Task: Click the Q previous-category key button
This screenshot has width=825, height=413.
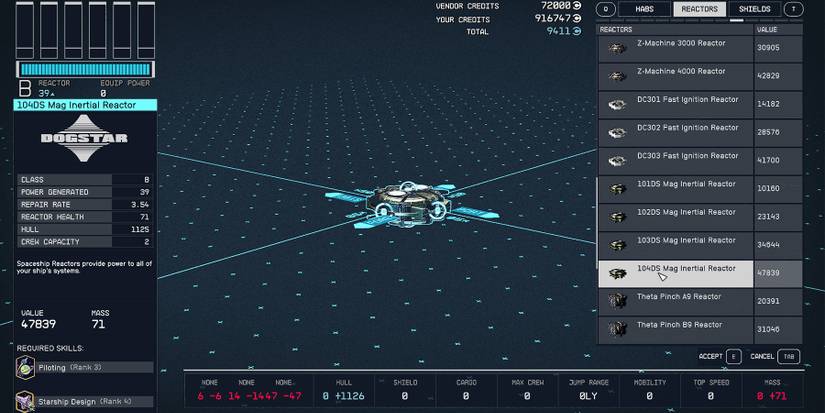Action: click(x=606, y=9)
